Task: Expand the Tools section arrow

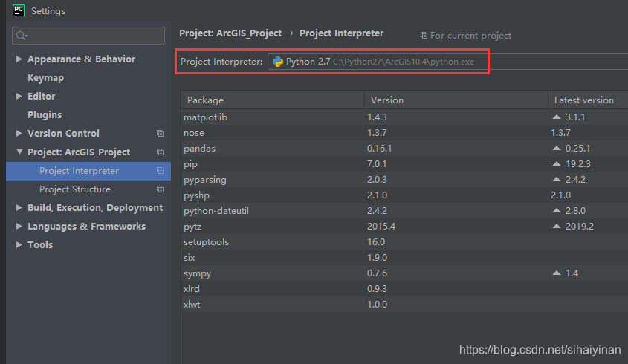Action: (19, 244)
